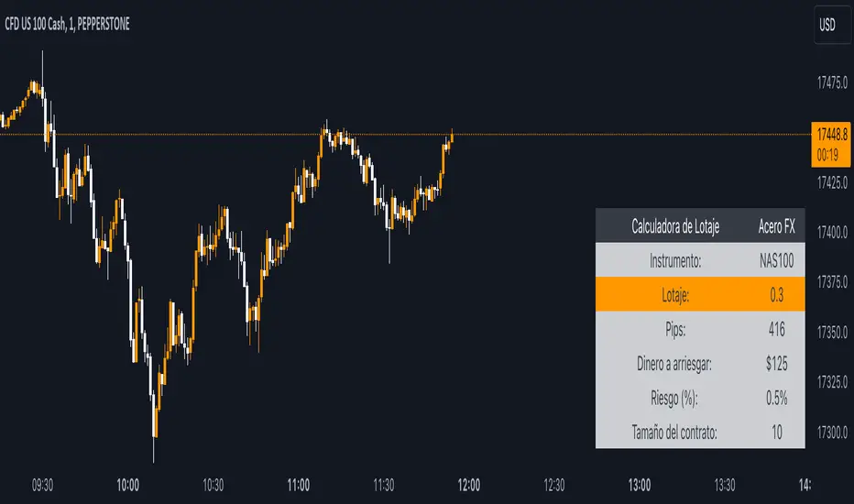Click the 10:00 time axis label
The image size is (854, 504).
128,484
